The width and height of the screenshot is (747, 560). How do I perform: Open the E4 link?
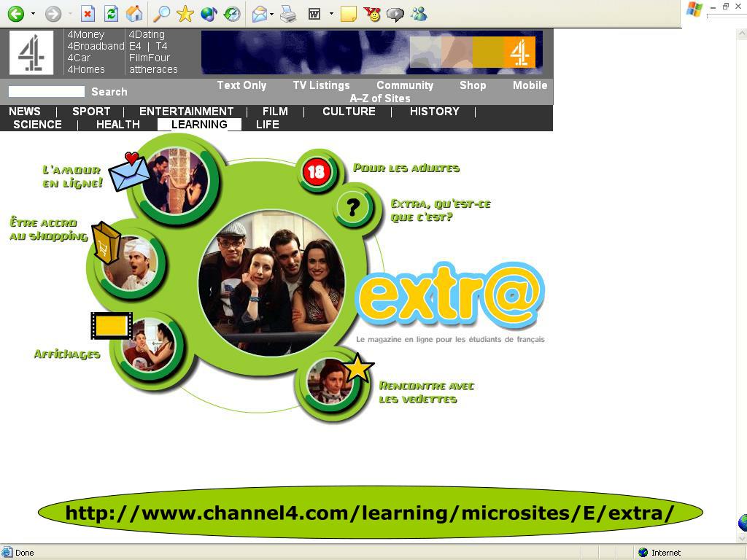click(135, 46)
